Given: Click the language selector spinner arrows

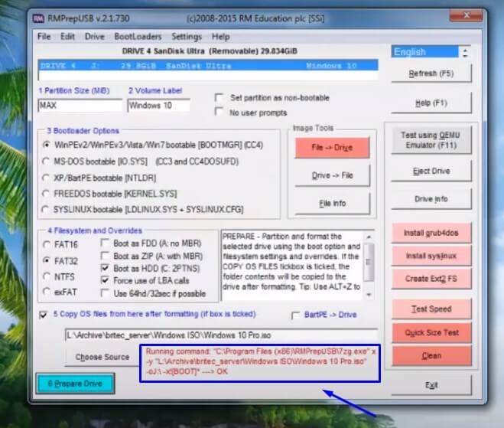Looking at the screenshot, I should tap(465, 52).
